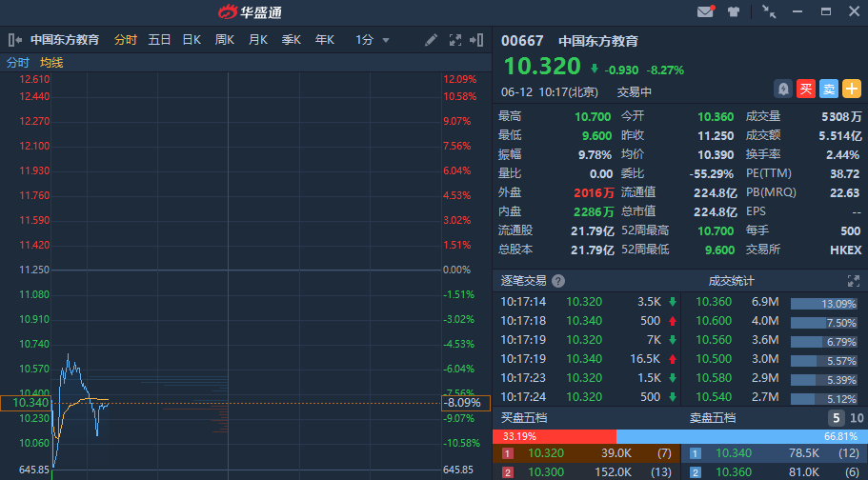Toggle the 均线 average line legend
This screenshot has width=868, height=480.
(51, 63)
